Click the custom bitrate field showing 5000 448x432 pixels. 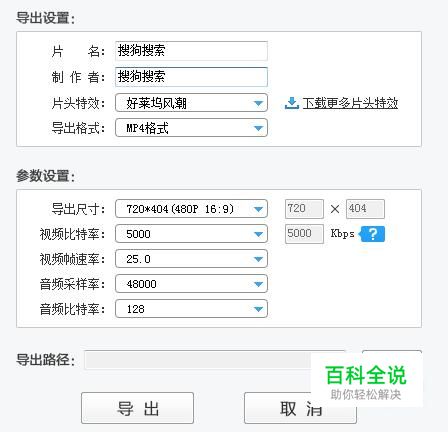(304, 234)
